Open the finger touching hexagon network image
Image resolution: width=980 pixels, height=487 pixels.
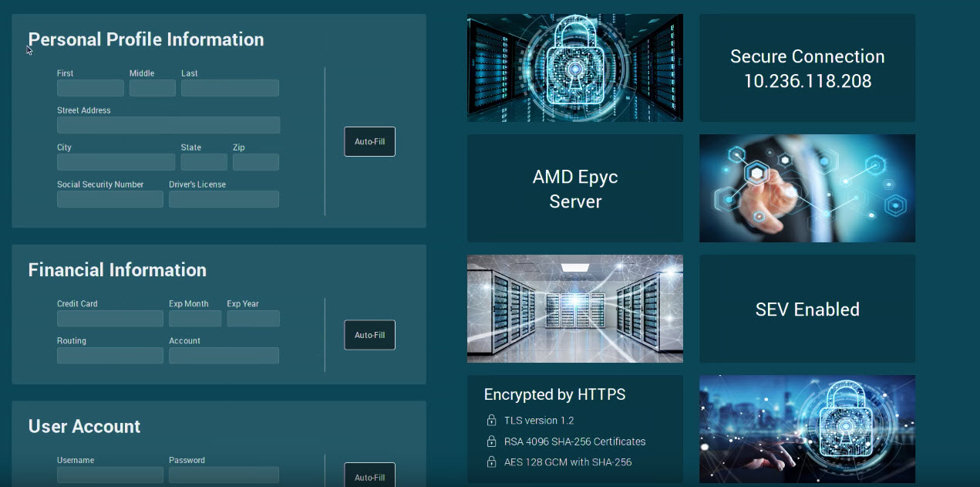pyautogui.click(x=807, y=188)
